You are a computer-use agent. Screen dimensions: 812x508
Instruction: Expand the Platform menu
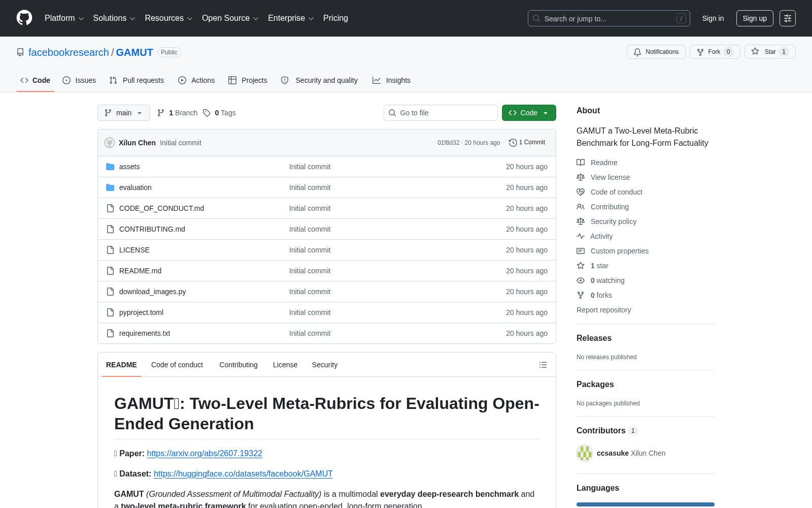64,18
